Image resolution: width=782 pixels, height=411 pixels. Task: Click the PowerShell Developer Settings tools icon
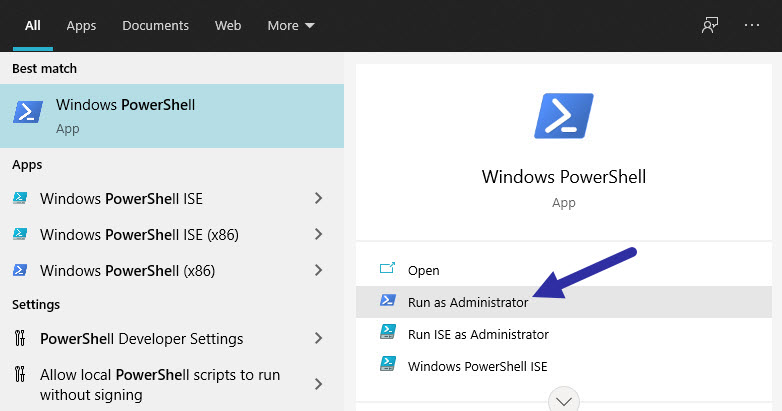coord(20,339)
